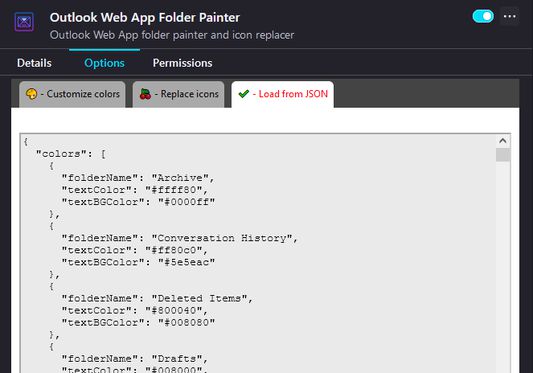This screenshot has height=373, width=533.
Task: Click the Outlook Web App Folder Painter extension icon
Action: 24,22
